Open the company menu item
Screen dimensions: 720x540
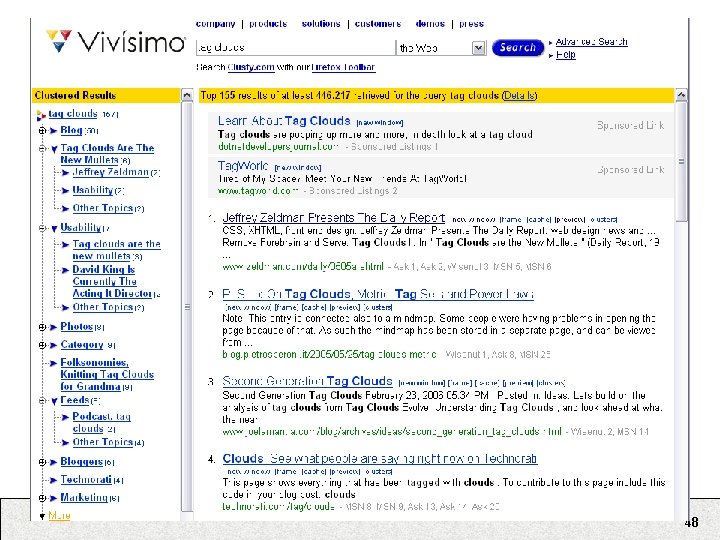coord(215,24)
